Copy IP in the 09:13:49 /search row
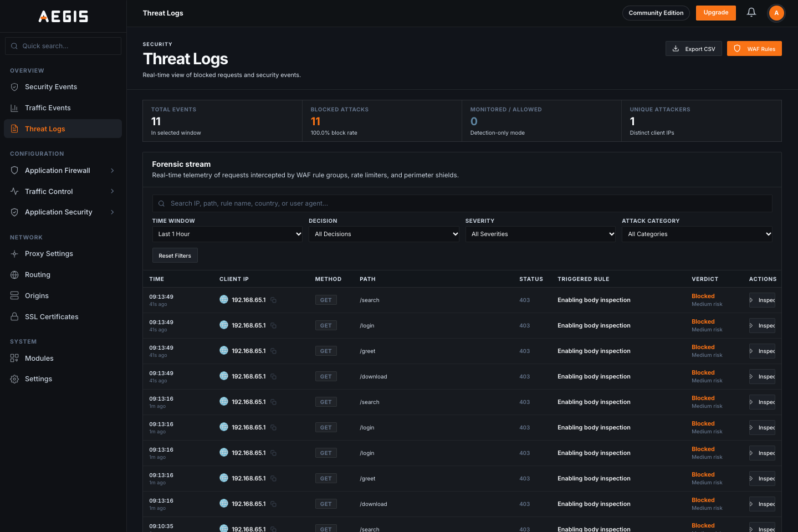This screenshot has width=798, height=532. click(274, 300)
